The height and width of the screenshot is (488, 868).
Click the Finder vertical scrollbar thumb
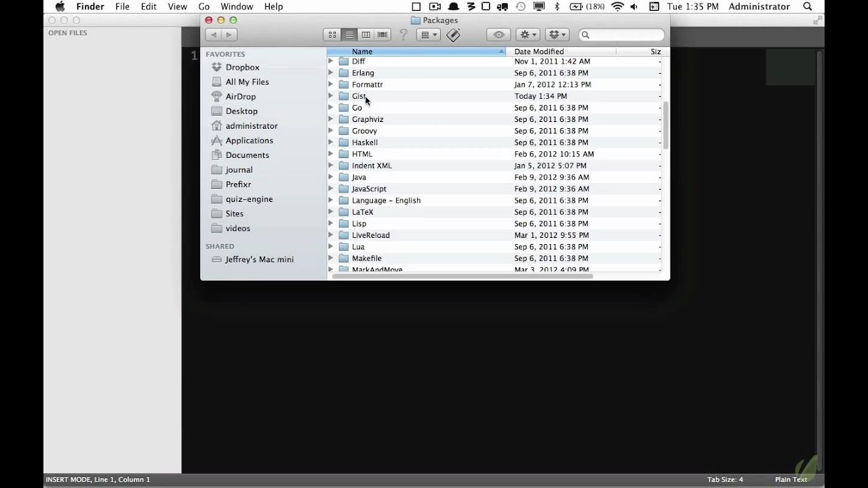click(x=666, y=125)
